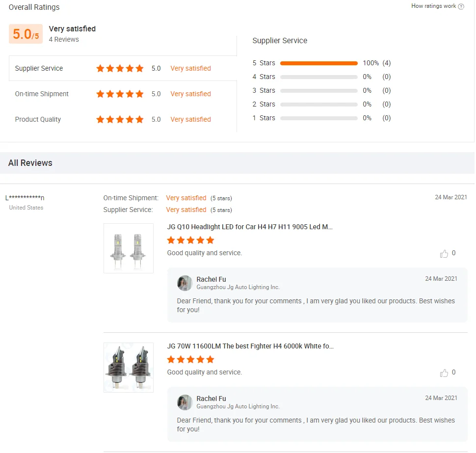Open the JG 70W Fighter H4 thumbnail
This screenshot has width=476, height=453.
tap(129, 368)
